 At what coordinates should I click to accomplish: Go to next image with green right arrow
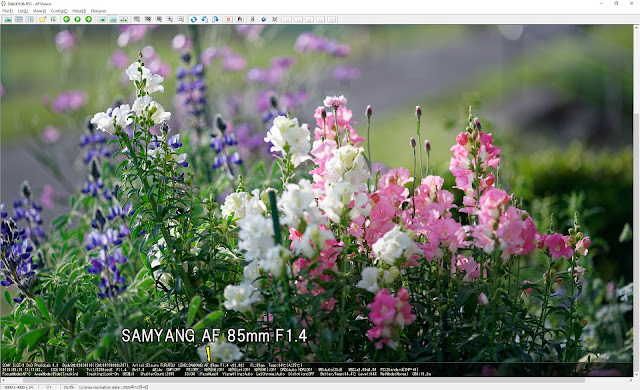pyautogui.click(x=89, y=19)
